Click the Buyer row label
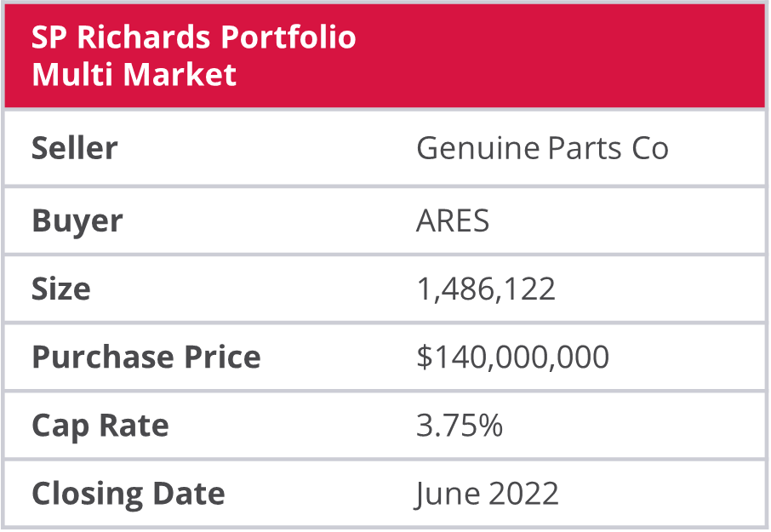 pos(77,221)
